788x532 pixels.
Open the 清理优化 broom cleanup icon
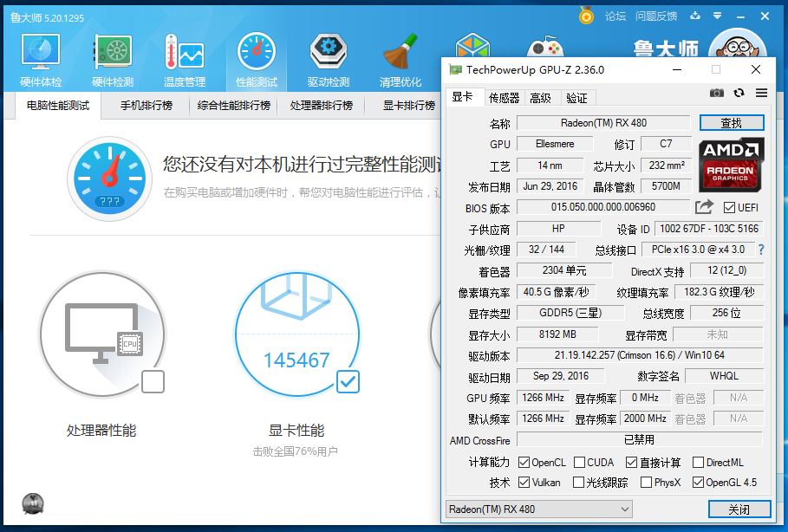tap(401, 60)
